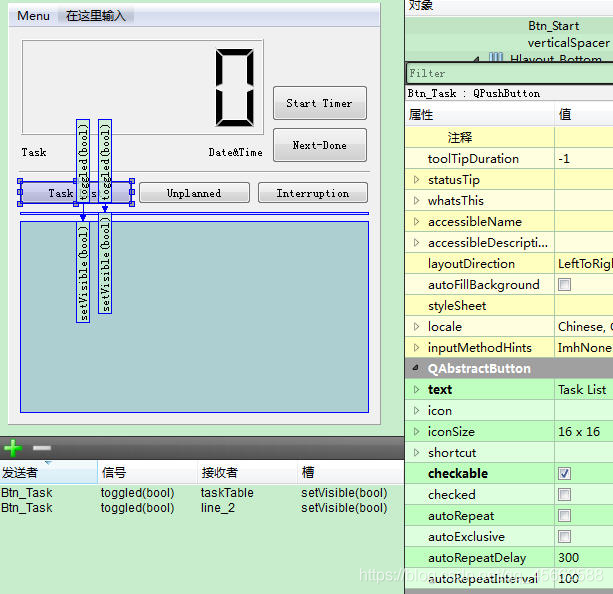Click the LCD number display widget
Viewport: 613px width, 594px height.
click(142, 87)
